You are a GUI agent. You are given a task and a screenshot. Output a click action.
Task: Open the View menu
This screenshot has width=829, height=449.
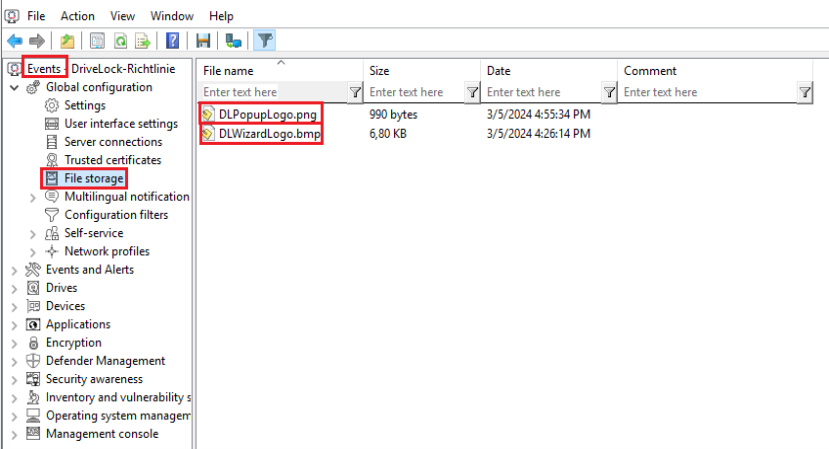click(x=123, y=16)
